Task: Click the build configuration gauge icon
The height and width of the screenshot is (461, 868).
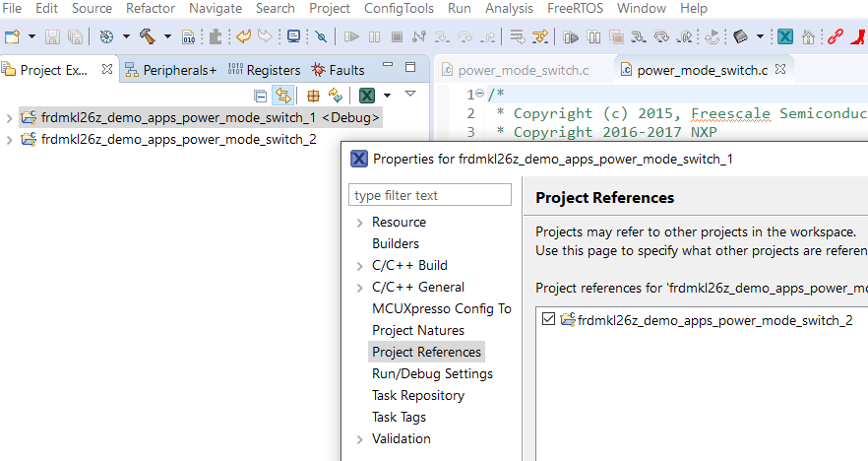Action: coord(106,37)
